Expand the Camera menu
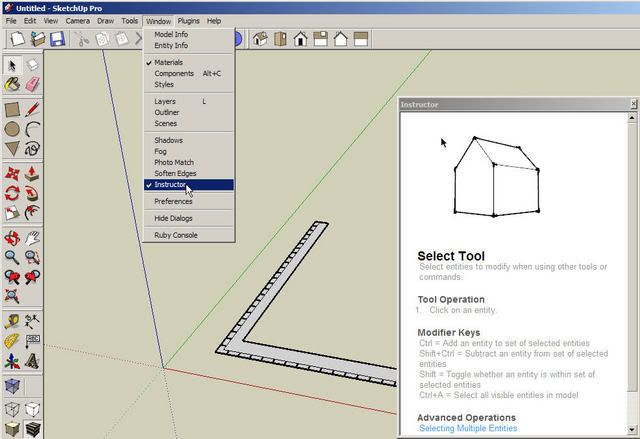The image size is (640, 439). (x=77, y=20)
